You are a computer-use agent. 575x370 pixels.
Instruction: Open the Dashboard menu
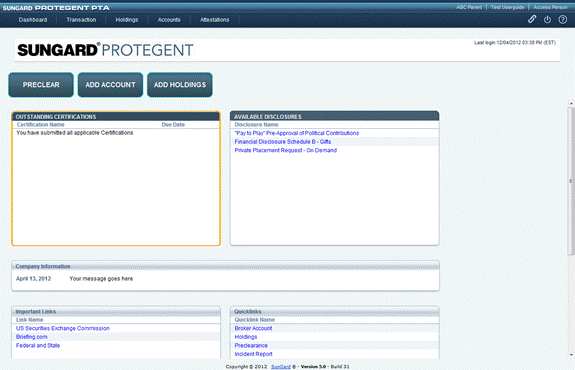click(33, 20)
